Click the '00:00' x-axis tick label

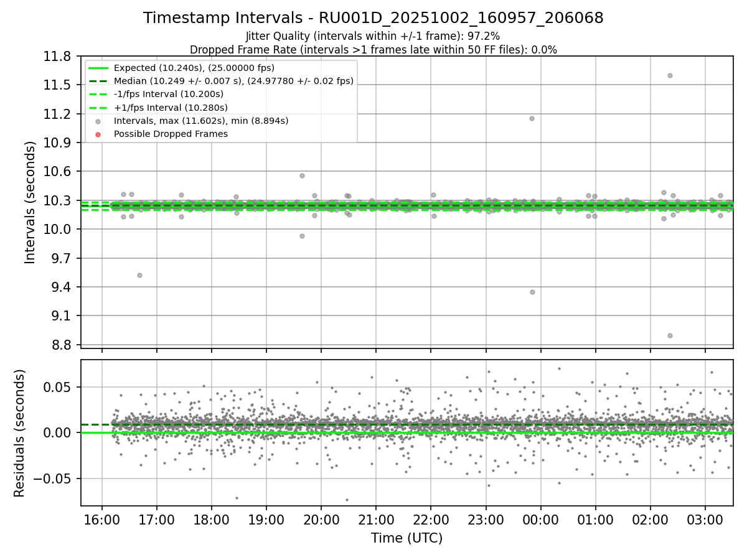[x=540, y=519]
